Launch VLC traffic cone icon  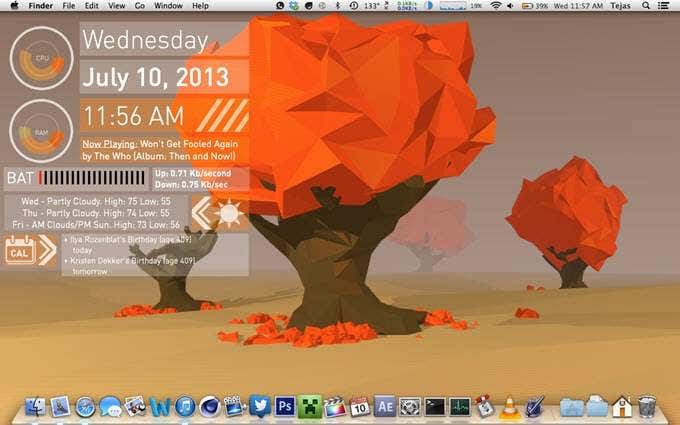pos(510,408)
